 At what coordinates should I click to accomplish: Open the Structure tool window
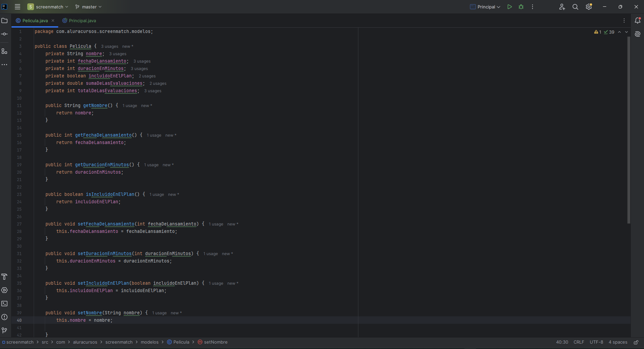point(4,51)
